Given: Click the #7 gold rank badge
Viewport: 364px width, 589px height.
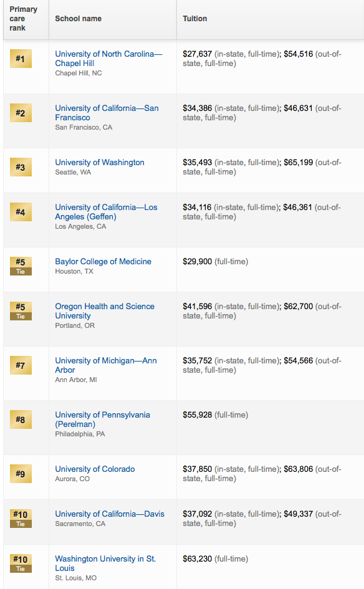Looking at the screenshot, I should [21, 365].
